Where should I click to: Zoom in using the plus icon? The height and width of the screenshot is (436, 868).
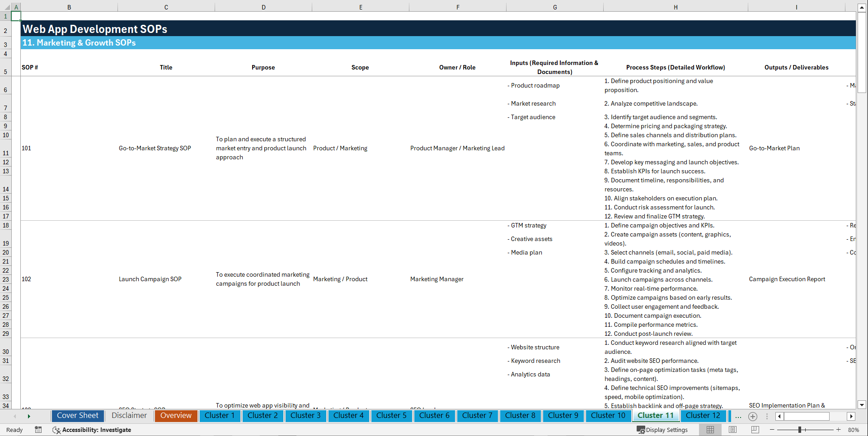839,430
